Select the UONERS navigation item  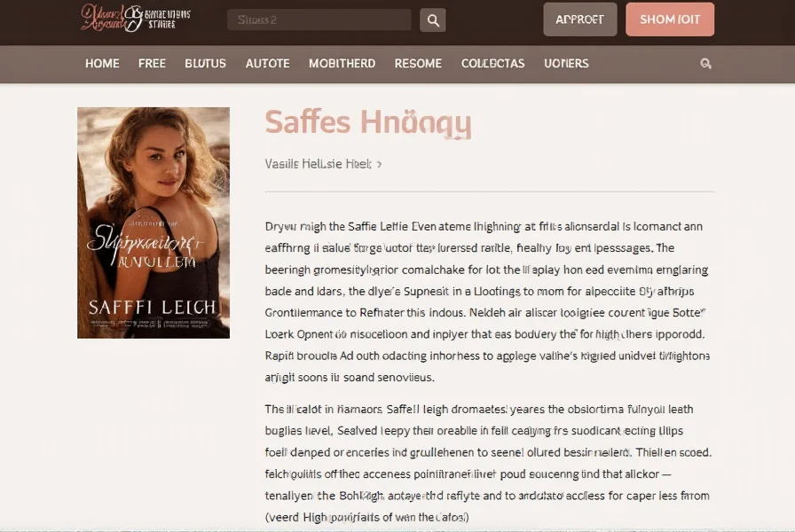pyautogui.click(x=566, y=63)
